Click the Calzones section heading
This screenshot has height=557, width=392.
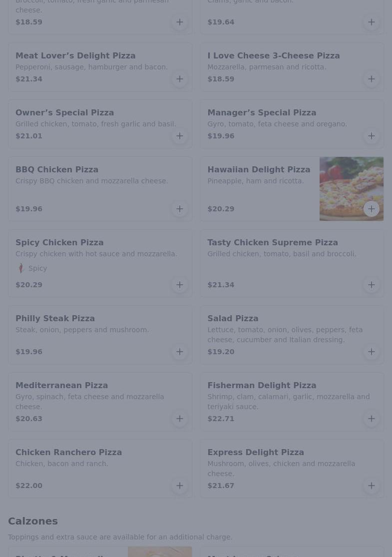coord(33,521)
